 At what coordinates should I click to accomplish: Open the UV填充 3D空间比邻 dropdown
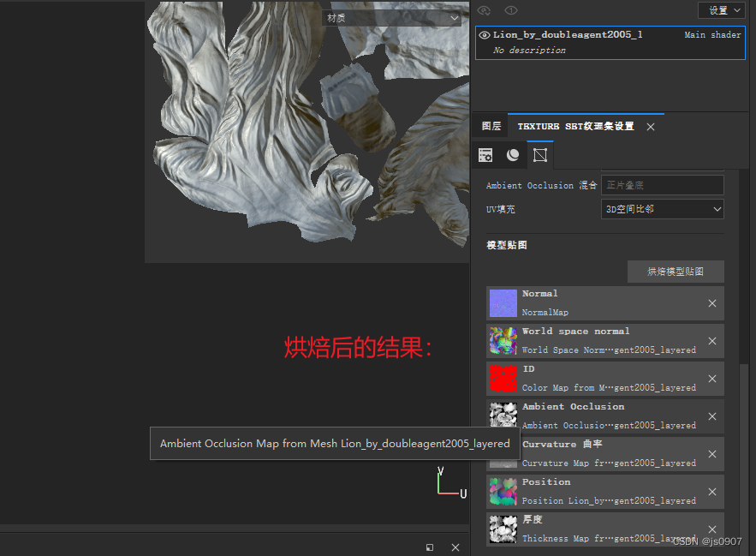pyautogui.click(x=662, y=208)
